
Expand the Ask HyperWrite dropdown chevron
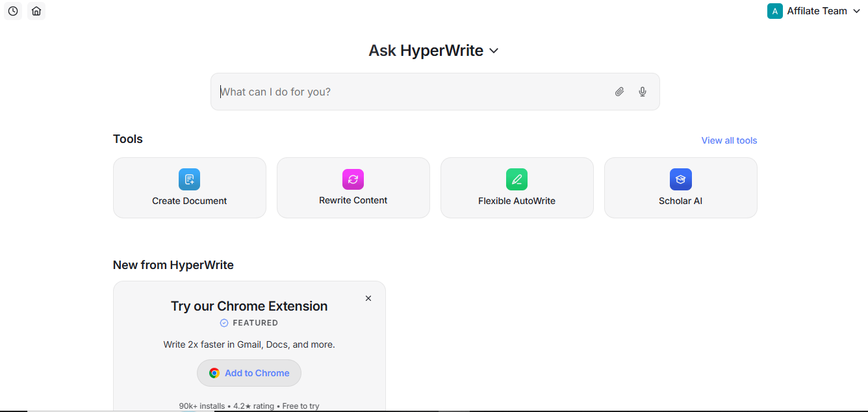coord(494,51)
